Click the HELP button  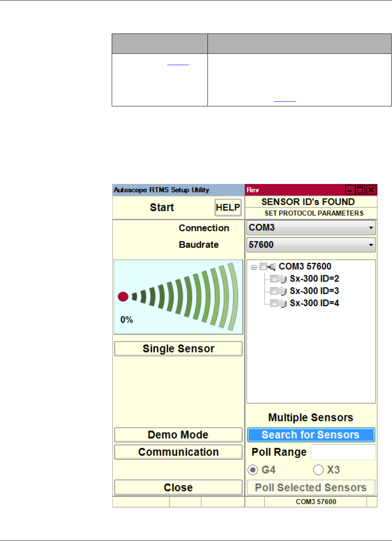(x=228, y=207)
